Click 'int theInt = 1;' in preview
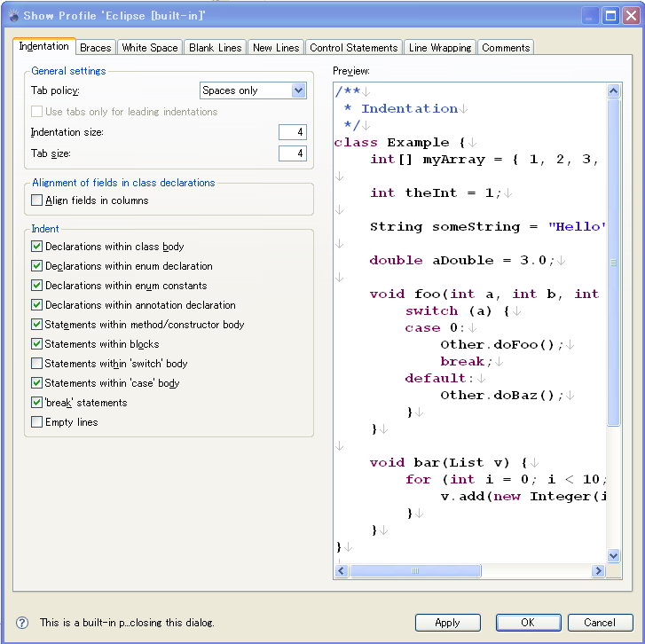 436,192
